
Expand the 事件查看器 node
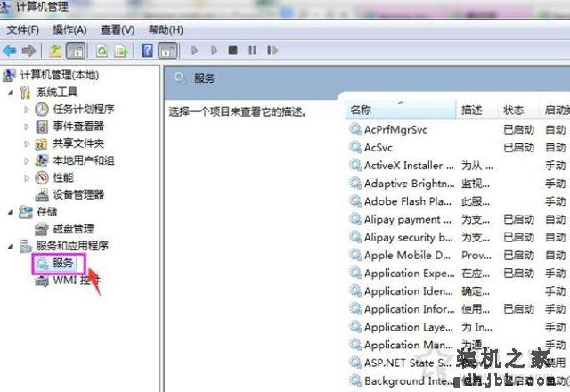27,127
